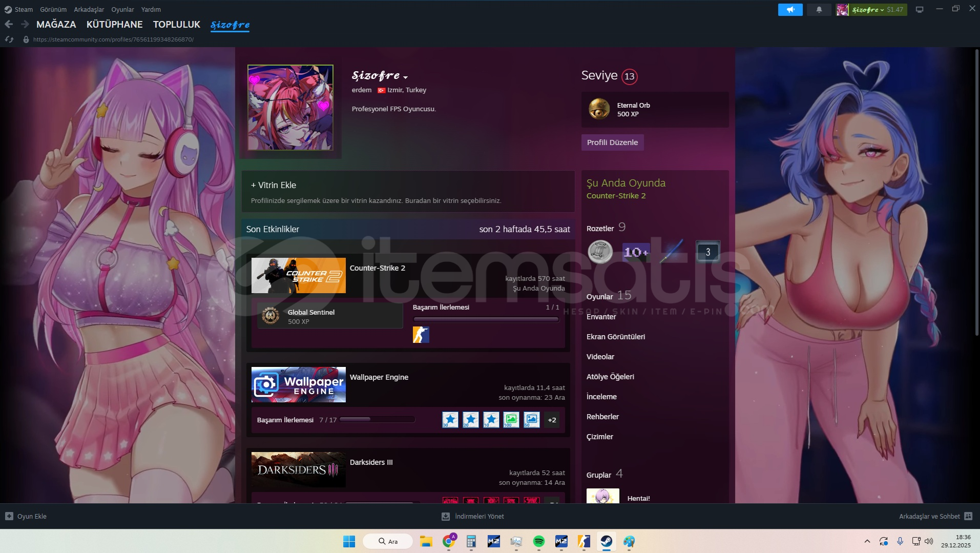Image resolution: width=980 pixels, height=553 pixels.
Task: Click the announcements megaphone icon
Action: click(x=790, y=10)
